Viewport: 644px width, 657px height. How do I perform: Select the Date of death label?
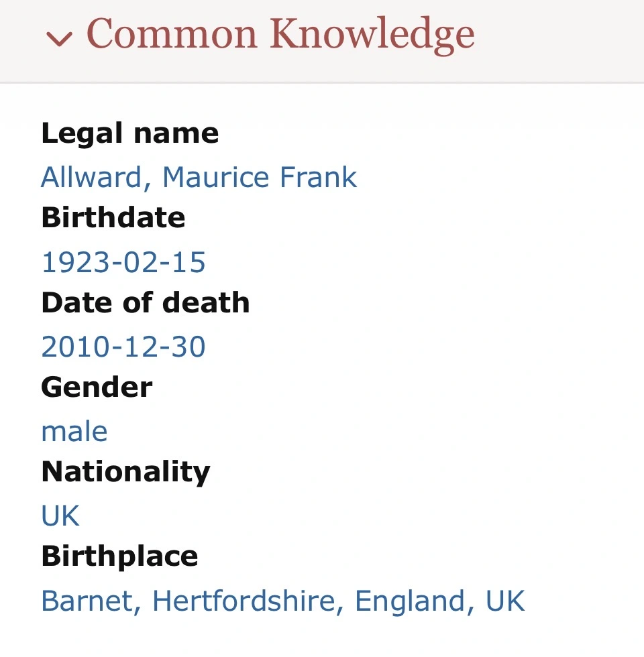click(145, 302)
